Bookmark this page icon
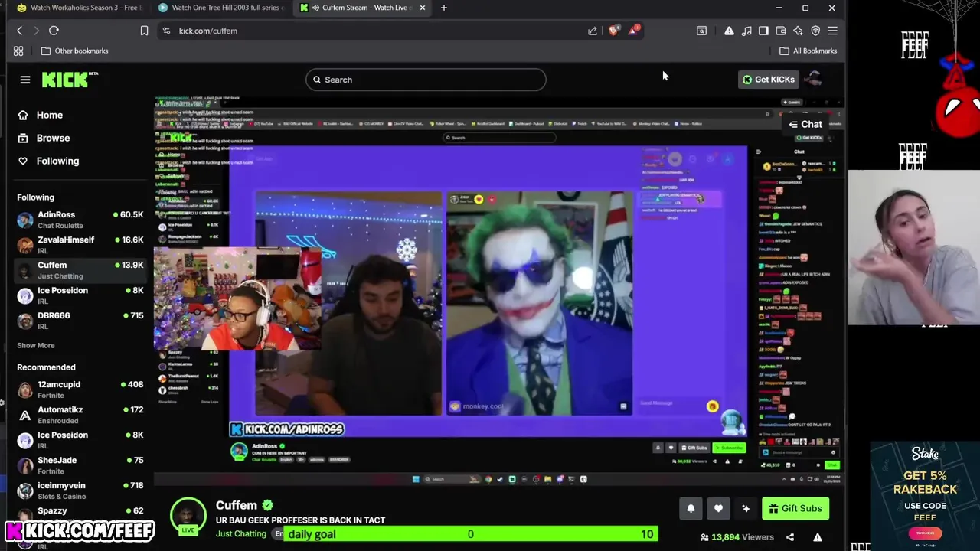The image size is (980, 551). click(x=144, y=31)
